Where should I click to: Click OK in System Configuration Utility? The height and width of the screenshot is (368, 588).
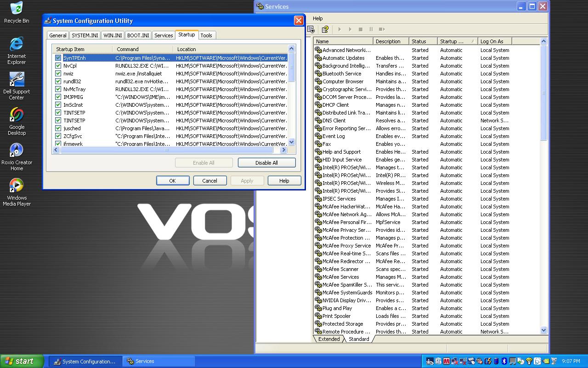(x=173, y=181)
